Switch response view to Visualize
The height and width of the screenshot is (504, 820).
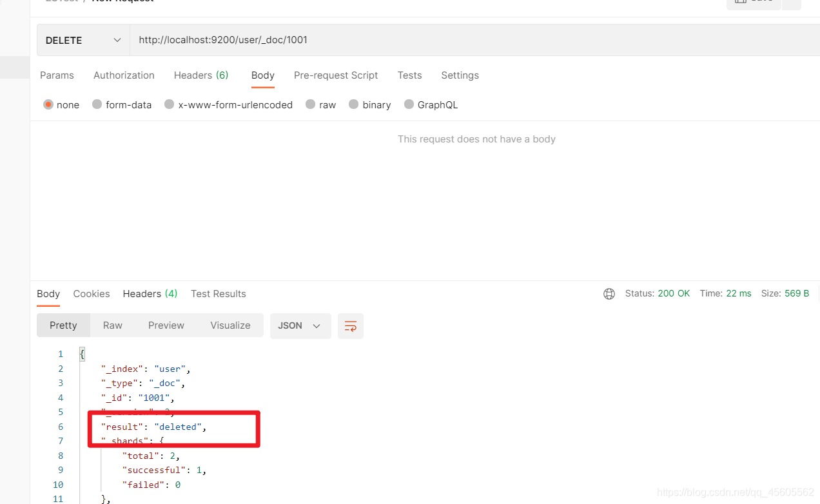[230, 325]
